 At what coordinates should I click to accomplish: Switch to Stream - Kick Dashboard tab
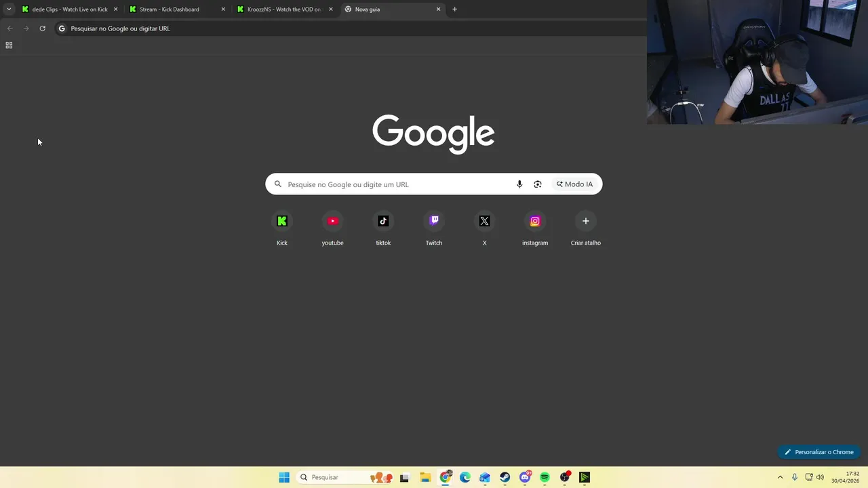point(177,9)
